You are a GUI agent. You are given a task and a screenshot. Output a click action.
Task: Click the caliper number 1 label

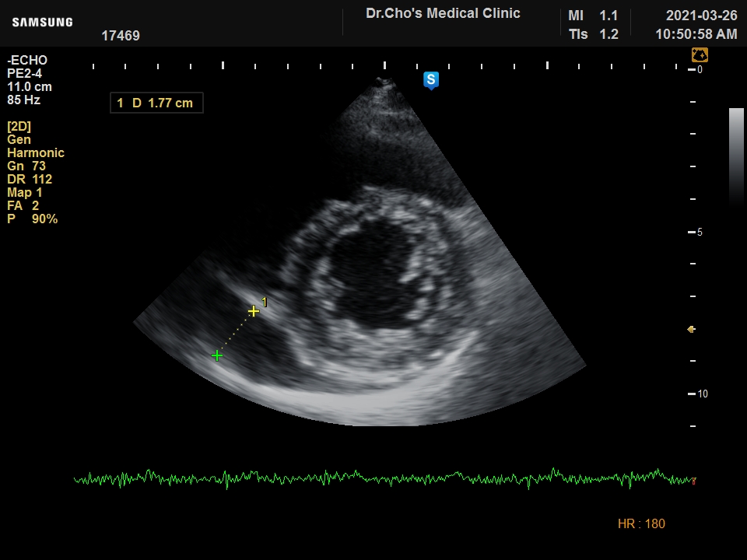tap(265, 302)
